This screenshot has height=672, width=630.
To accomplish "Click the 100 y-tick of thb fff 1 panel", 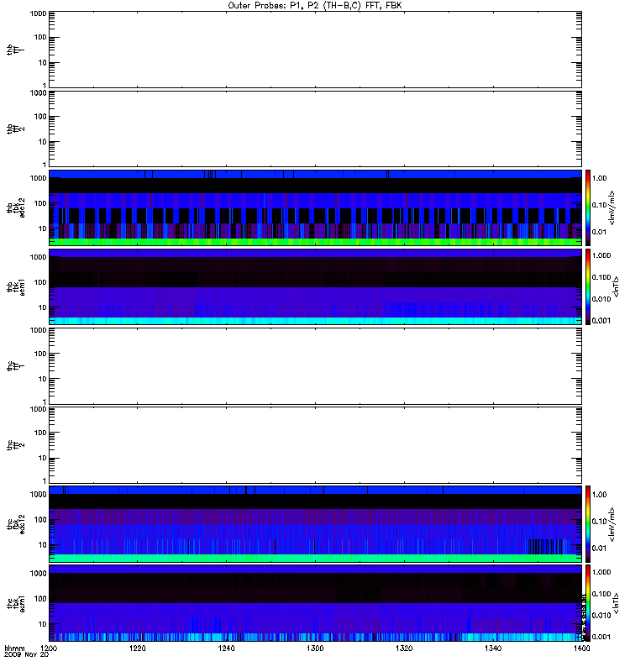I will 40,37.
